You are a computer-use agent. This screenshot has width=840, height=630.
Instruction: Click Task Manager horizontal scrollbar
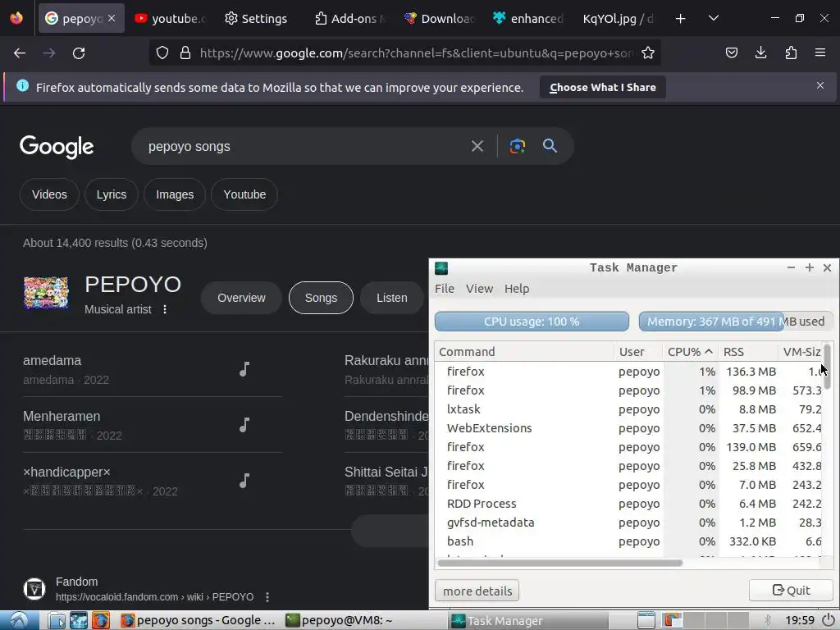559,563
